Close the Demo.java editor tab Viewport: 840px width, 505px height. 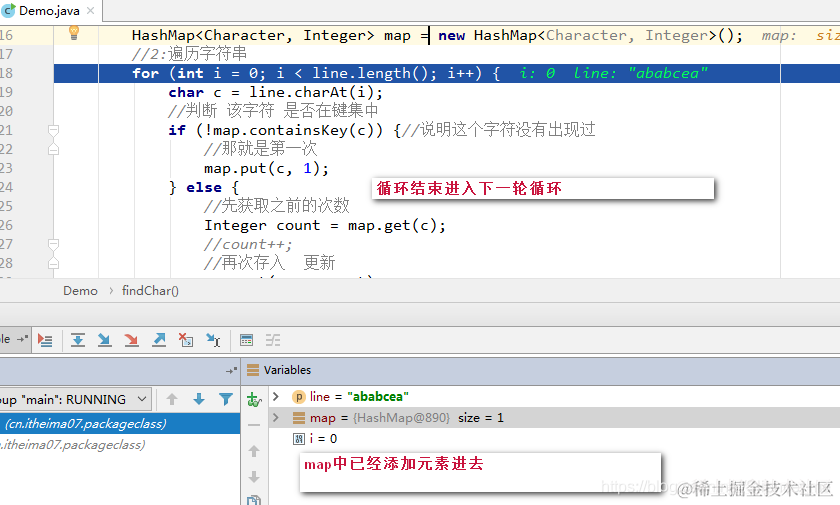(91, 10)
